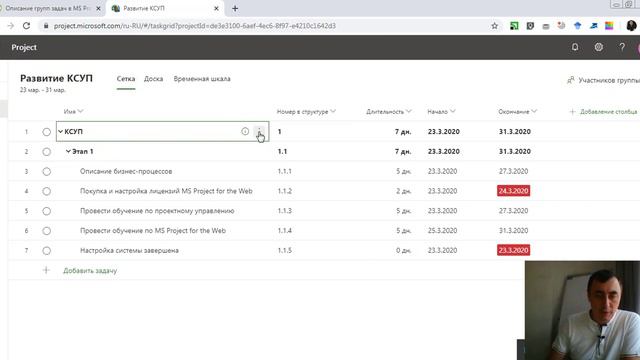Open task details info icon on КСУП row
The image size is (640, 360).
point(245,131)
